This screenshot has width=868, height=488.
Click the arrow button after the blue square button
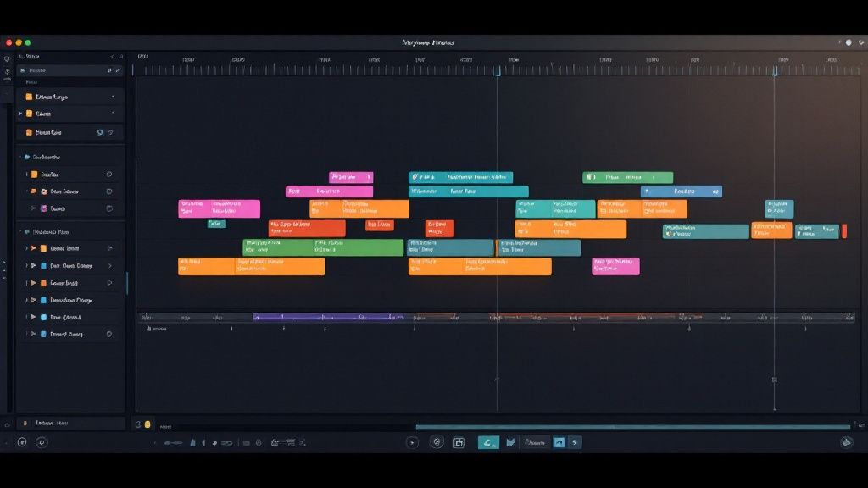tap(575, 442)
